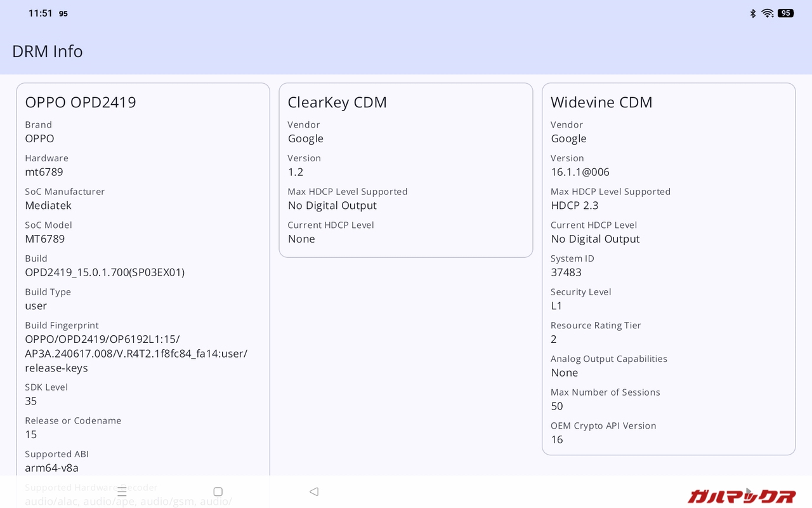Click the DRM Info title
Image resolution: width=812 pixels, height=508 pixels.
pyautogui.click(x=48, y=51)
